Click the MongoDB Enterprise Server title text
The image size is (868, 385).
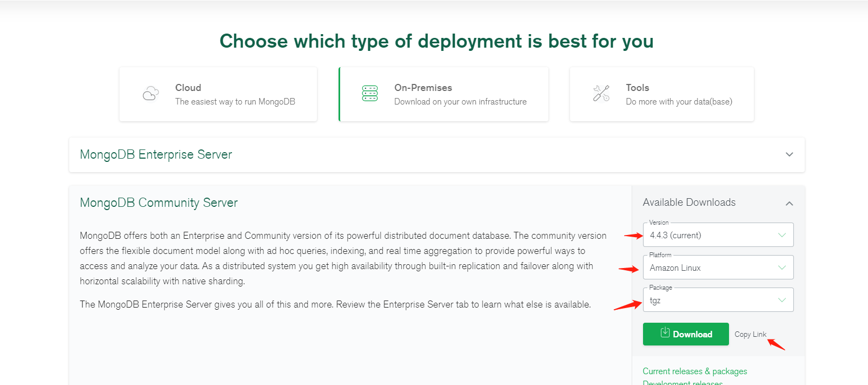[156, 154]
